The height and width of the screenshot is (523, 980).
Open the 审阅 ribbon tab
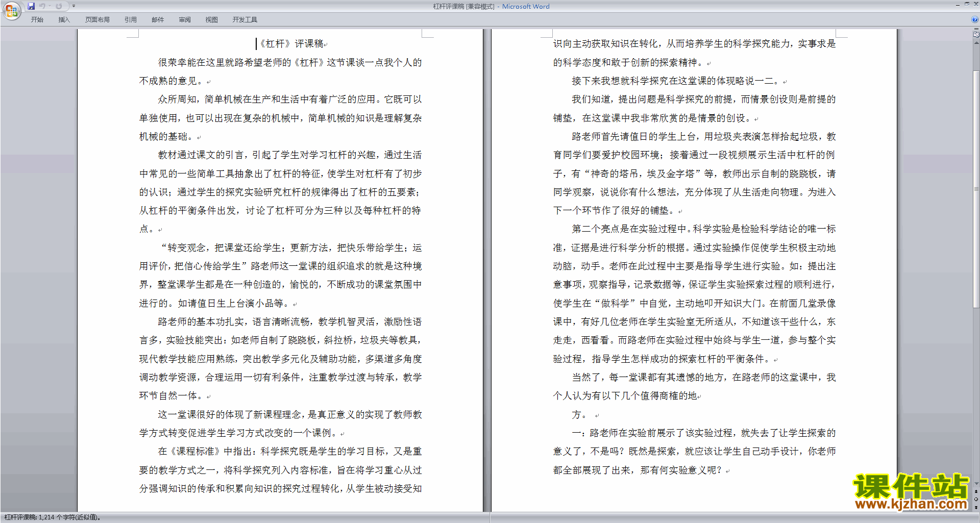tap(185, 20)
